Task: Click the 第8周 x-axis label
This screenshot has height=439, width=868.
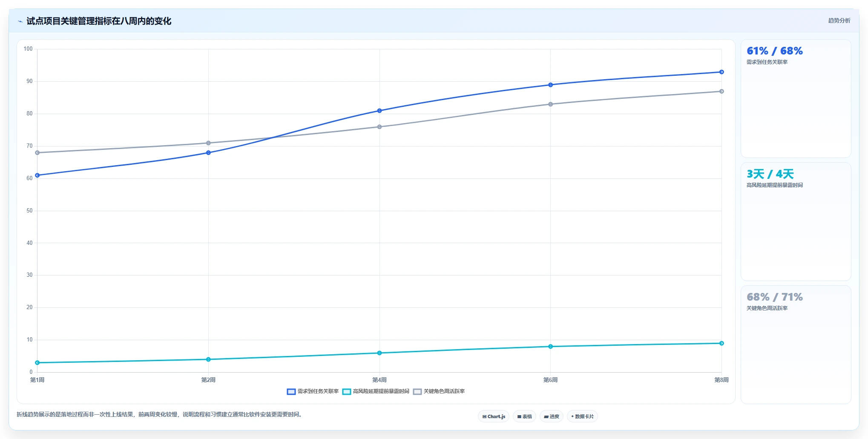Action: coord(721,380)
